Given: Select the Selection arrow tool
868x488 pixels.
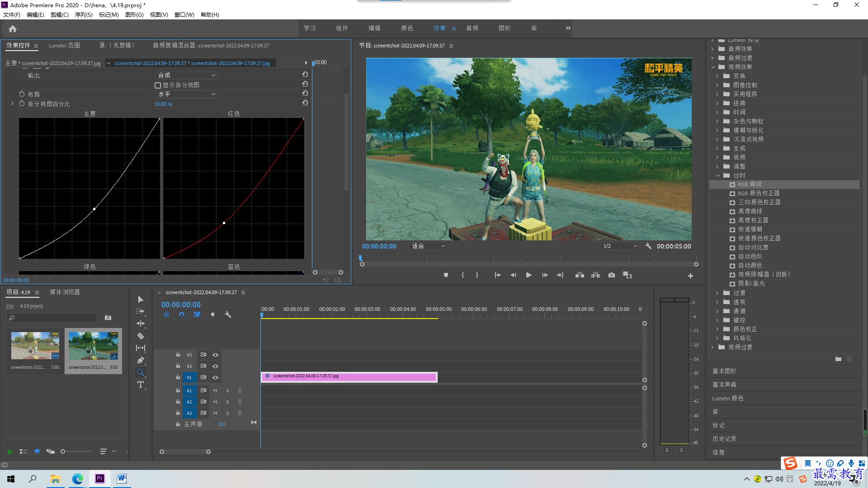Looking at the screenshot, I should (x=141, y=300).
